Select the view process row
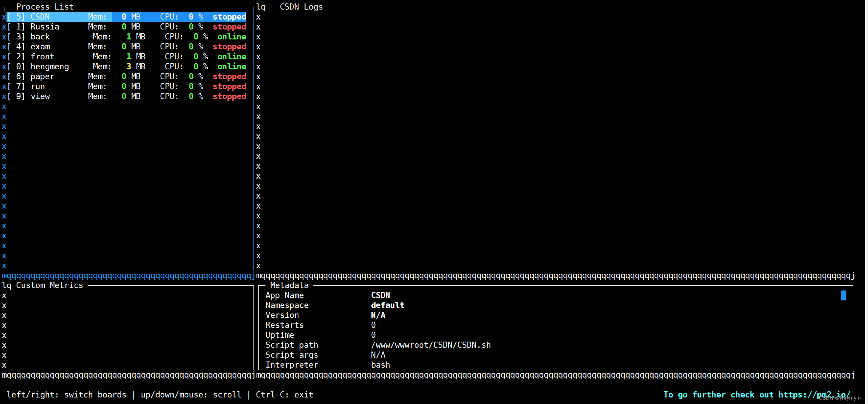Image resolution: width=868 pixels, height=404 pixels. 40,96
